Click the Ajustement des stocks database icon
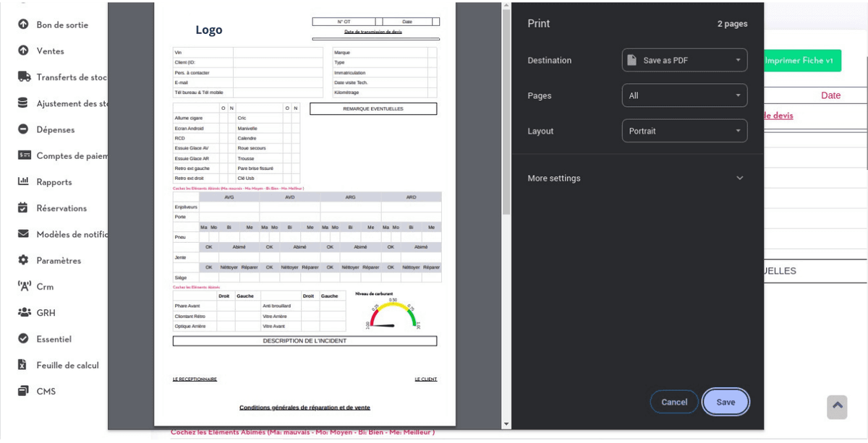 [x=23, y=103]
